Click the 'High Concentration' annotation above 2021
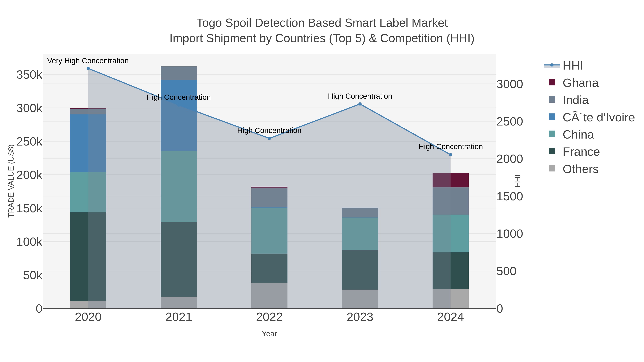Screen dimensions: 644x362 pos(179,97)
